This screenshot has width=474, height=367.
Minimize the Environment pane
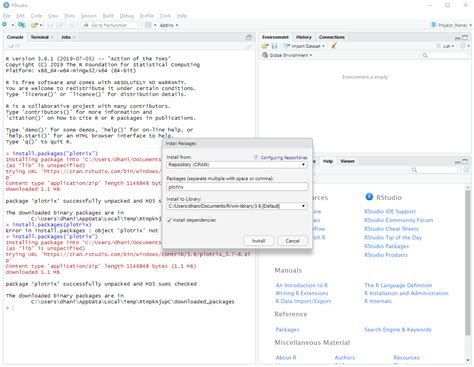(x=458, y=38)
